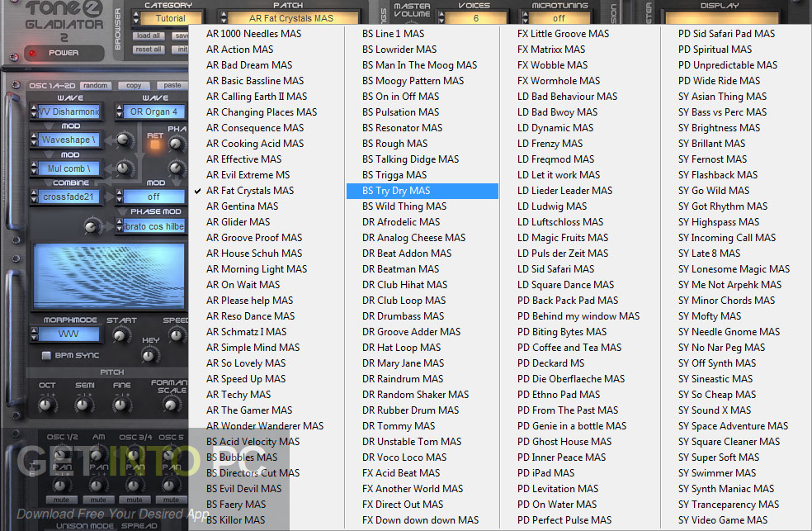Open the OR Organ 4 wave selector
The image size is (812, 531).
[x=153, y=111]
